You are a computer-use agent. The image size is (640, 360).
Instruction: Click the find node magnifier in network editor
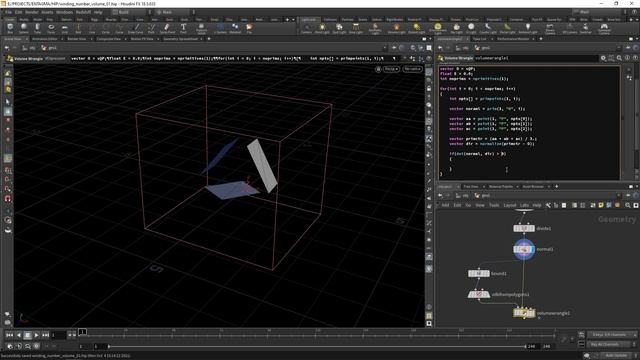pos(628,205)
